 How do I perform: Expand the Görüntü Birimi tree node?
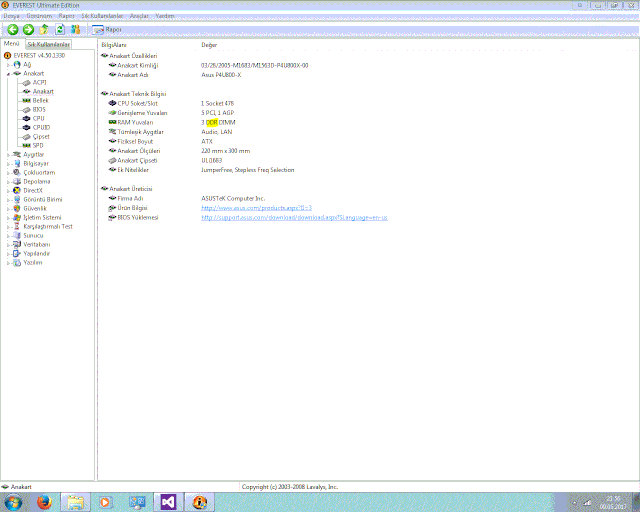pos(8,200)
